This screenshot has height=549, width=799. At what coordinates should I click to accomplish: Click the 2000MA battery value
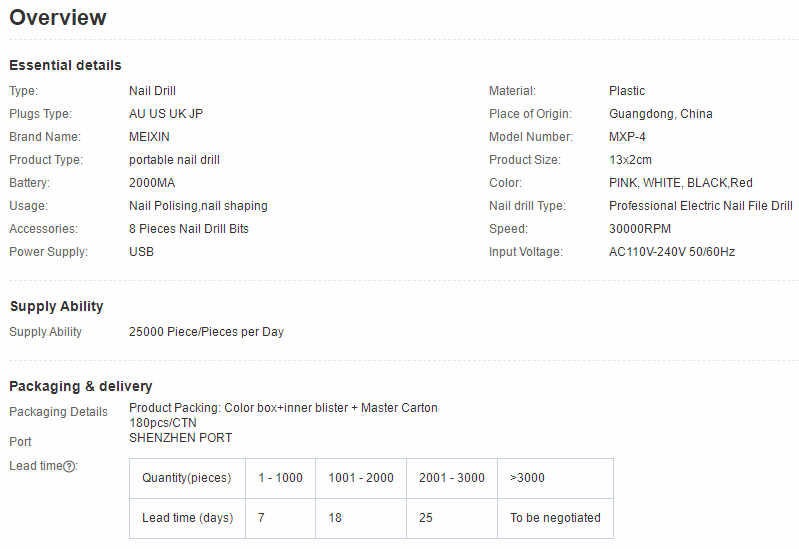click(x=152, y=183)
